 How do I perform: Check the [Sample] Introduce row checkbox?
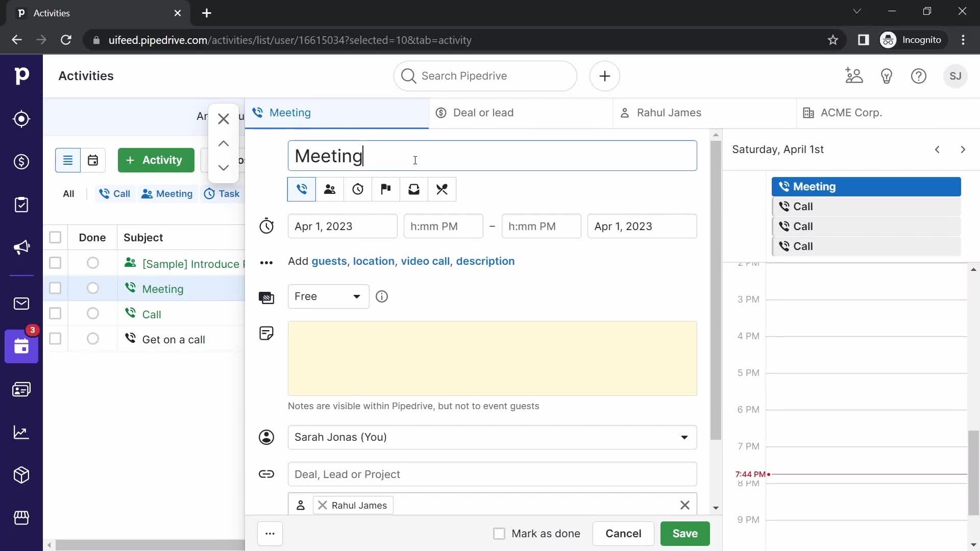pyautogui.click(x=55, y=263)
